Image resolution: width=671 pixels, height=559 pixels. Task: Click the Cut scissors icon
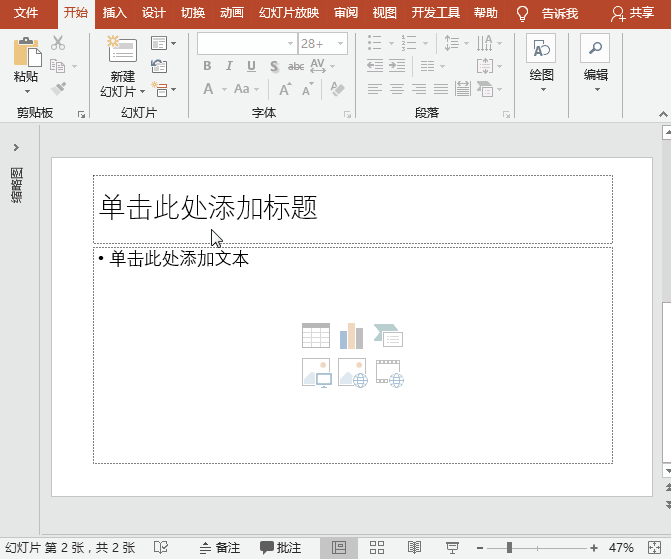coord(58,43)
